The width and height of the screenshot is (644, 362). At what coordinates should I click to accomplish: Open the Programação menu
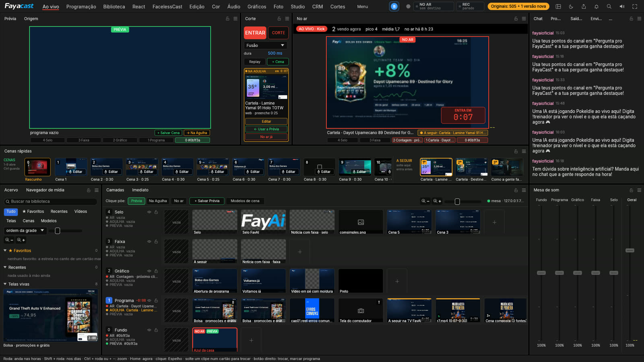[x=81, y=6]
